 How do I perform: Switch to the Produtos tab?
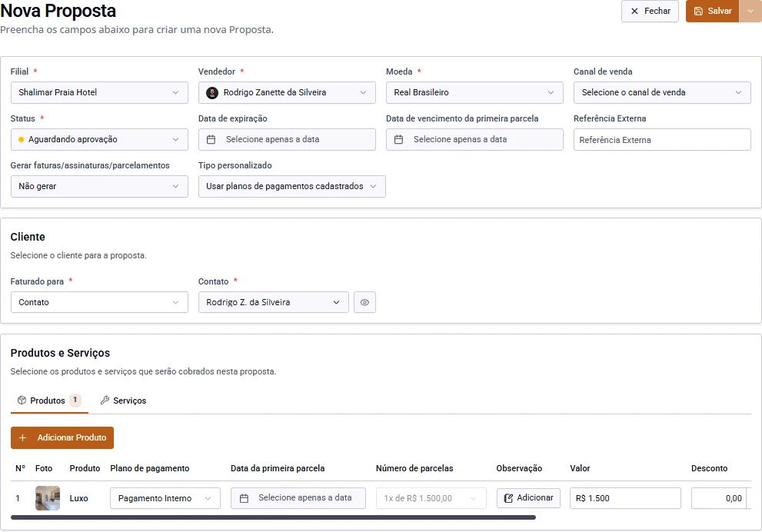pos(49,401)
